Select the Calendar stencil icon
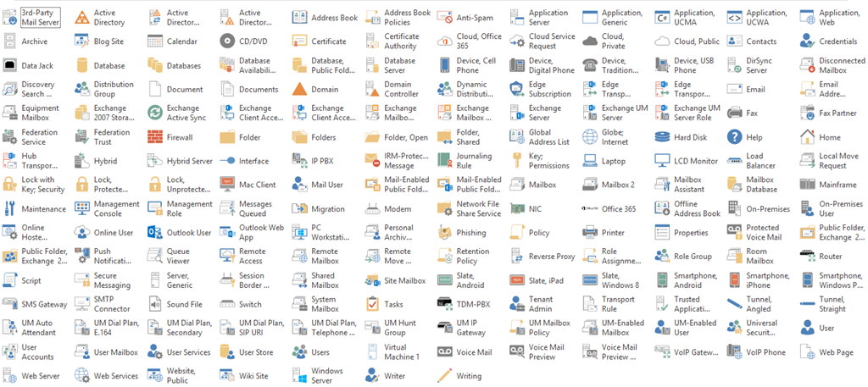 click(155, 41)
